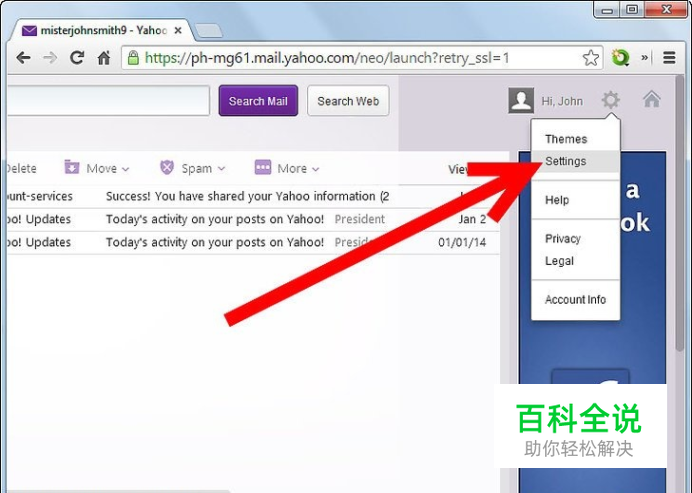Image resolution: width=692 pixels, height=493 pixels.
Task: Expand the Spam dropdown arrow
Action: (x=222, y=169)
